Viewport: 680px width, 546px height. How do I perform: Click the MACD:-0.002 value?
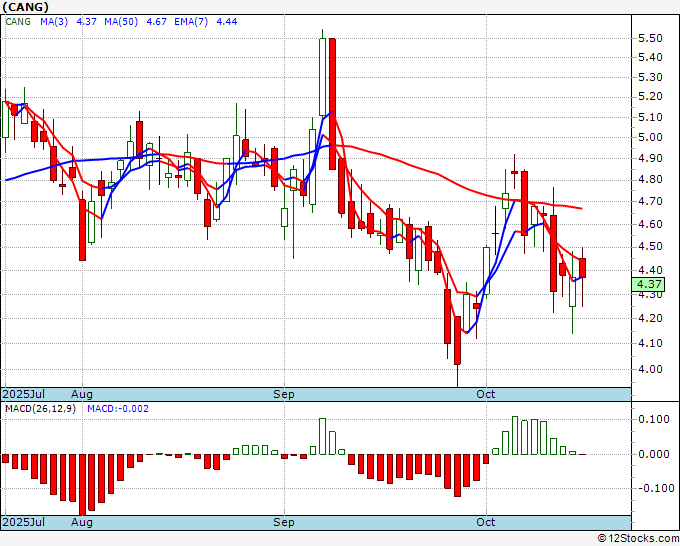point(118,409)
